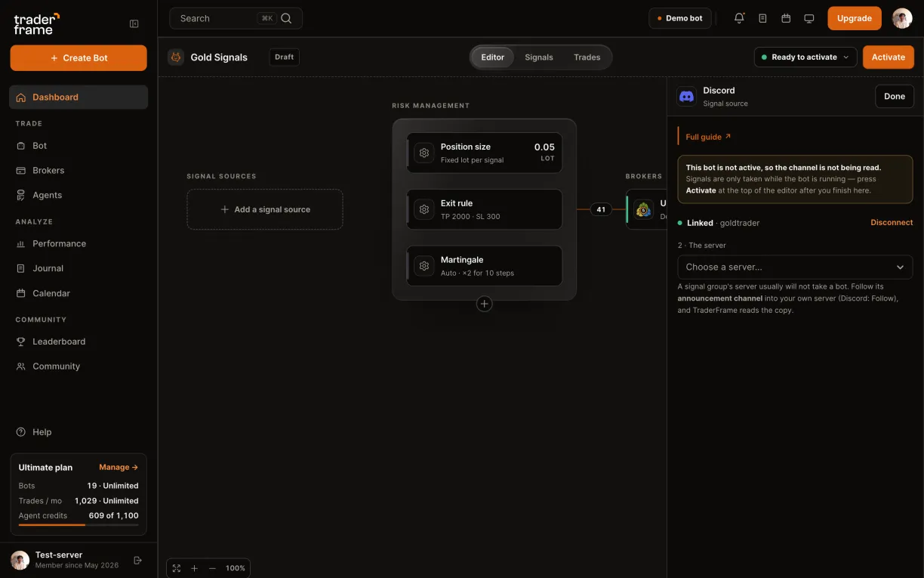
Task: Click the 41 connection badge
Action: (601, 209)
